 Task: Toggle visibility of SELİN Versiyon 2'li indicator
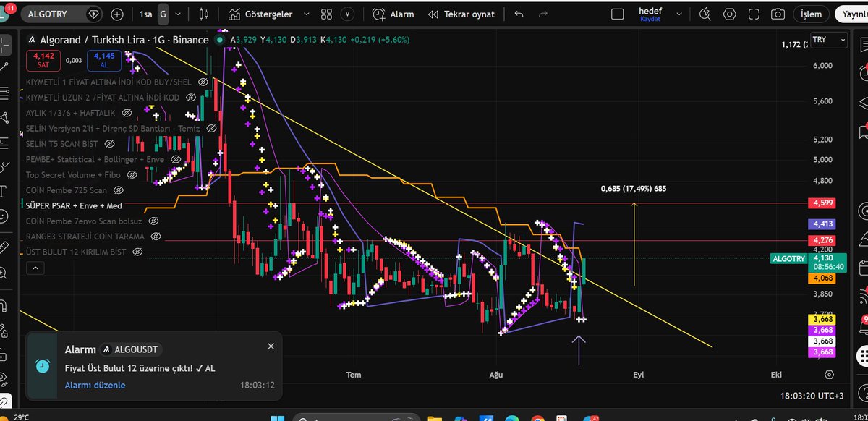(x=211, y=128)
